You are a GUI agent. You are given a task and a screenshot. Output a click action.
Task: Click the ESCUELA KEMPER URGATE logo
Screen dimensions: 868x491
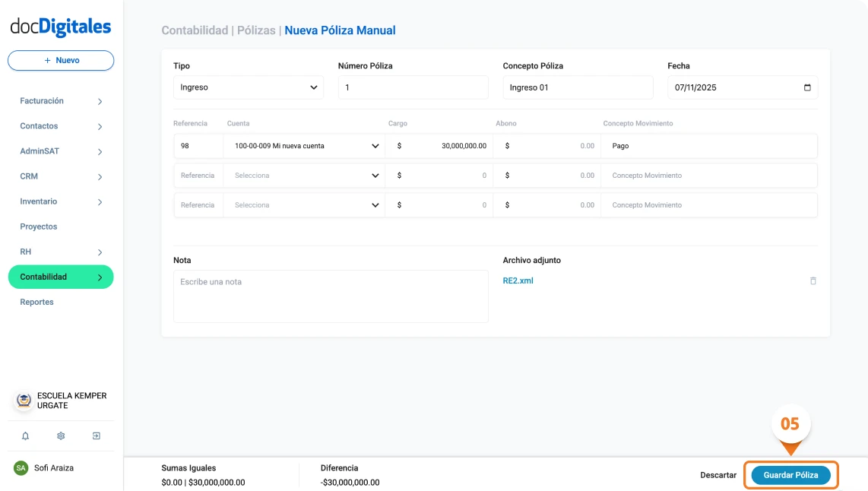(x=24, y=401)
